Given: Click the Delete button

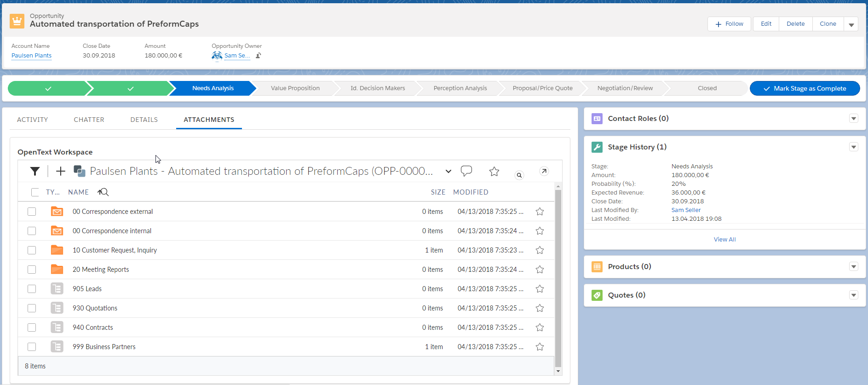Looking at the screenshot, I should [x=796, y=24].
